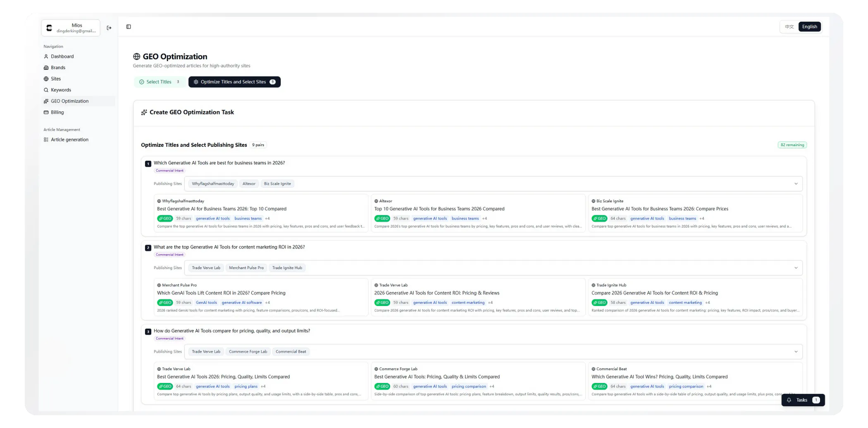Screen dimensions: 868x428
Task: Open card '2026 Generative AI Tools for Content ROI: Pricing & Reviews'
Action: pyautogui.click(x=478, y=298)
